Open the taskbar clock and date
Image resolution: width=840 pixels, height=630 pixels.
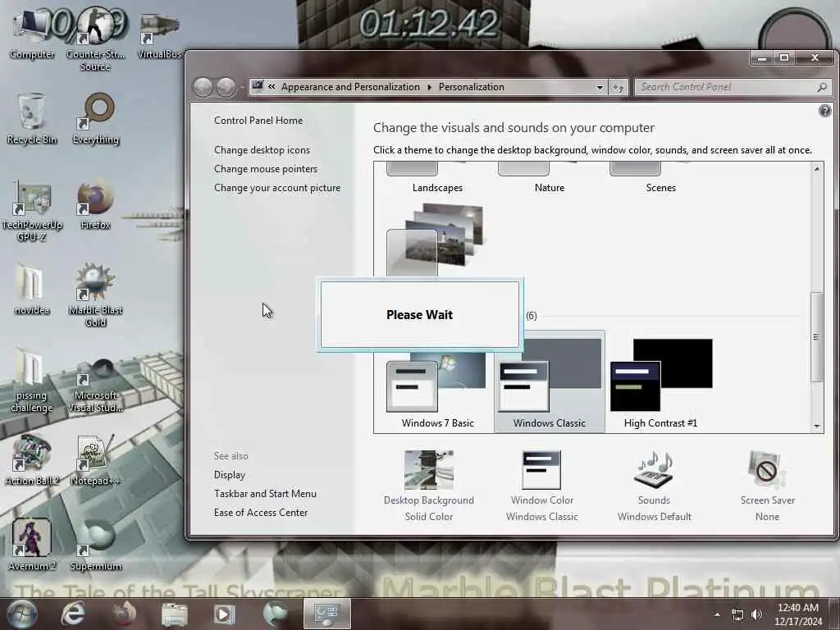pyautogui.click(x=797, y=614)
